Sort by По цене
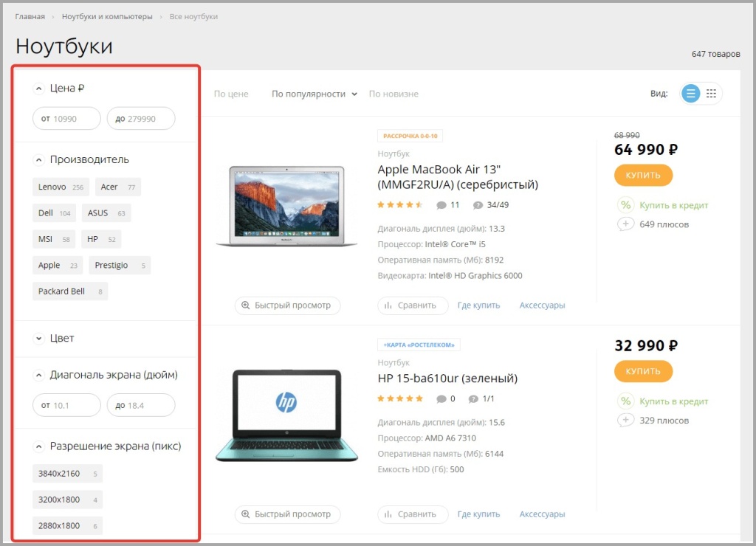 pyautogui.click(x=231, y=94)
